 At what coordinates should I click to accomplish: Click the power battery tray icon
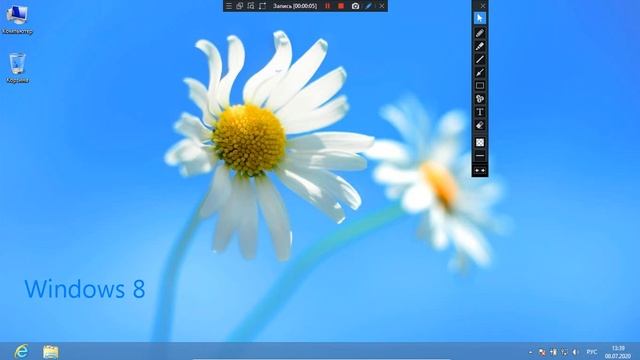click(x=553, y=352)
